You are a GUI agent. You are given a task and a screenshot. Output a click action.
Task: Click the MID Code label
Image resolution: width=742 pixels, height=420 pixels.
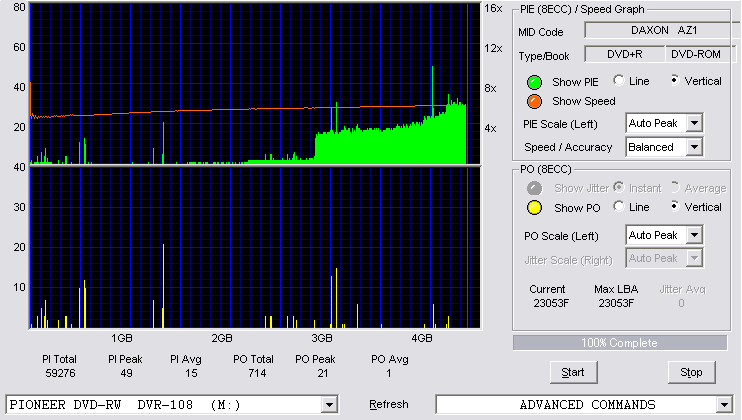[540, 32]
